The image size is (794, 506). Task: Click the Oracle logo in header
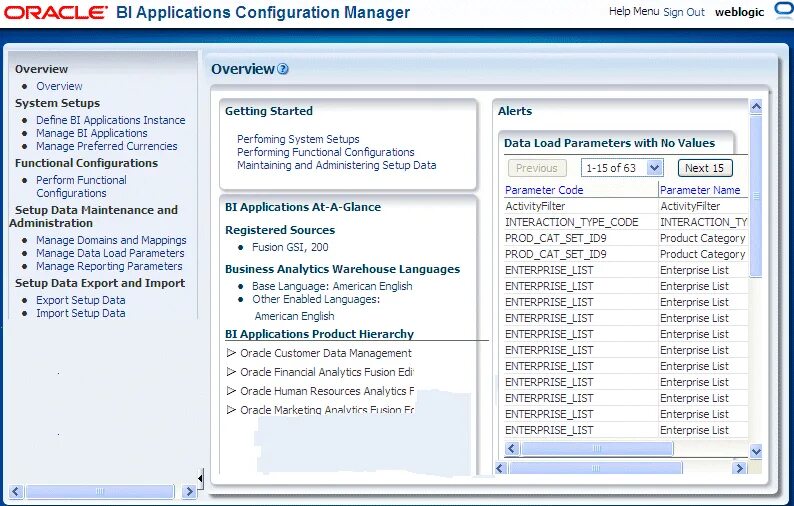[x=56, y=12]
